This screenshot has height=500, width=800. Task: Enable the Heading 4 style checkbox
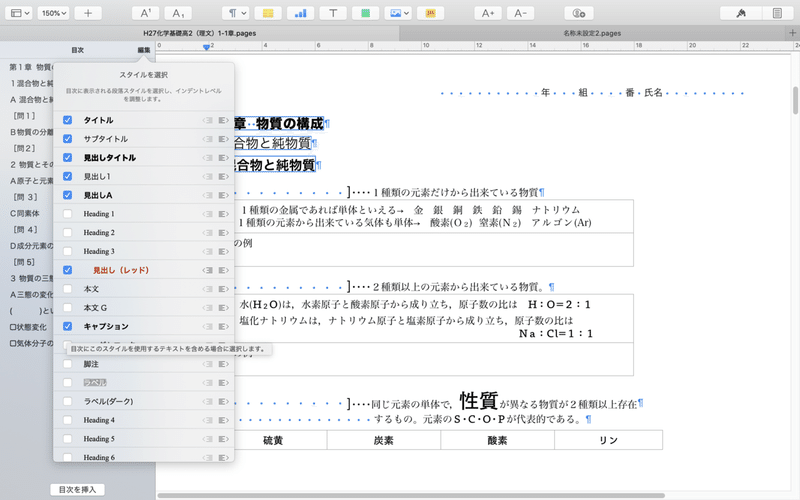coord(67,420)
